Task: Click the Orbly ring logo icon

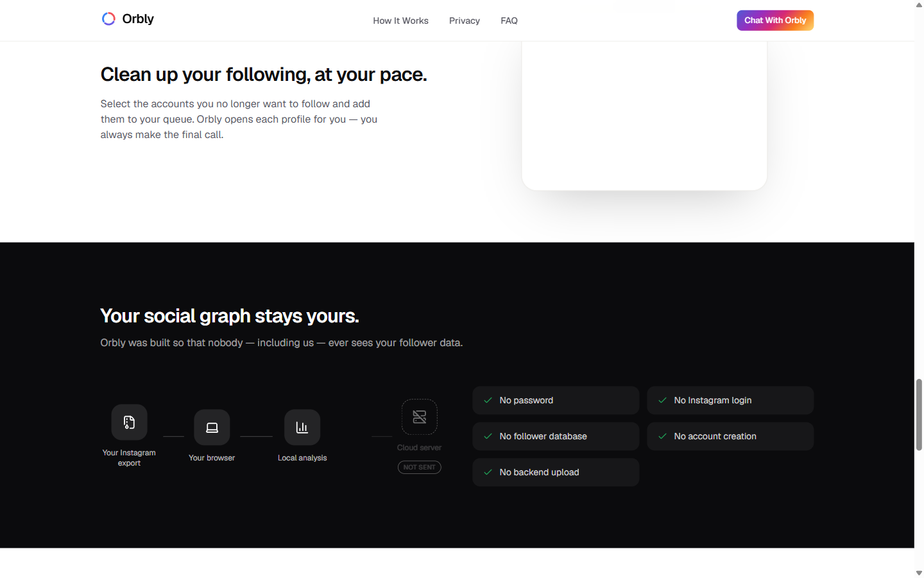Action: pos(108,19)
